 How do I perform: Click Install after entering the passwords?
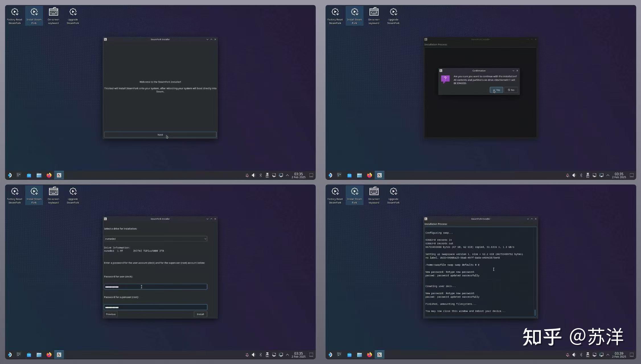click(200, 314)
